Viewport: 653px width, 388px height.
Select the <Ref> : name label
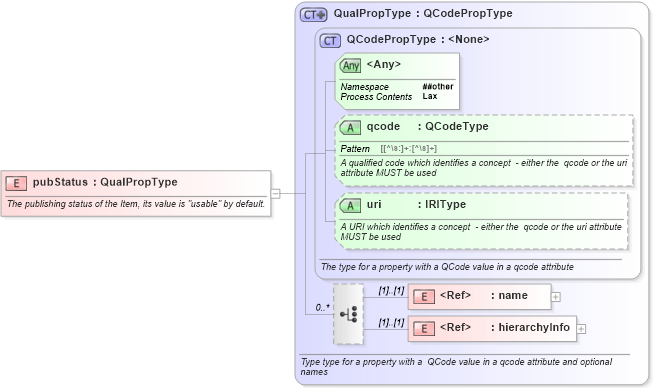[484, 296]
